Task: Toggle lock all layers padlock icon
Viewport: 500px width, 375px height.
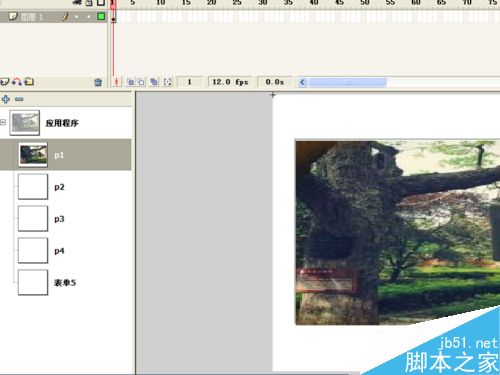Action: pos(89,3)
